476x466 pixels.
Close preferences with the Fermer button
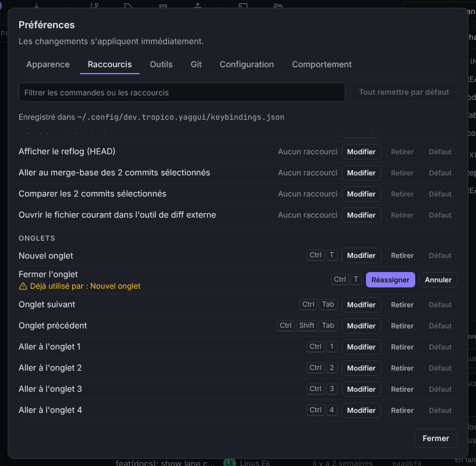(x=436, y=438)
